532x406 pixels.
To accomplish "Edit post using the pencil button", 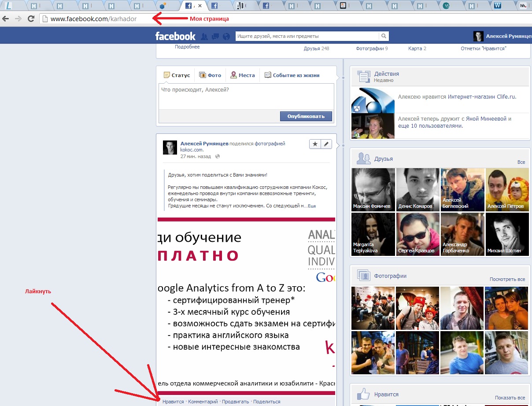I will (327, 144).
